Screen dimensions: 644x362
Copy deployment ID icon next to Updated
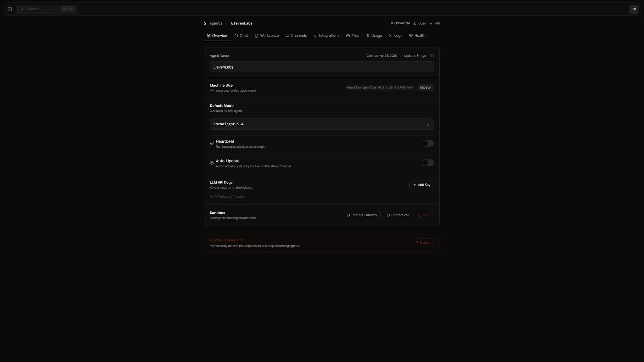432,56
